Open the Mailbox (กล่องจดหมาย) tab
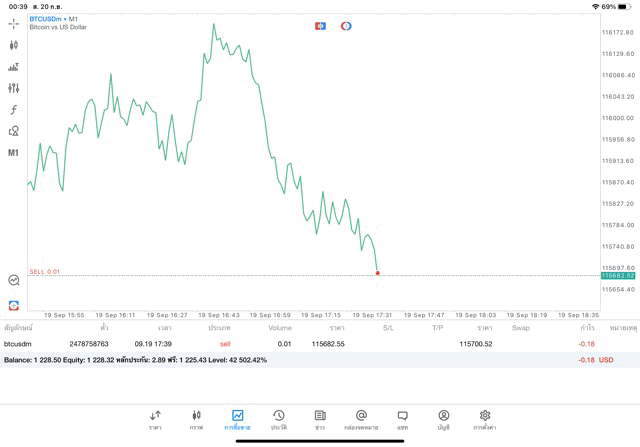The width and height of the screenshot is (640, 447). click(x=361, y=419)
